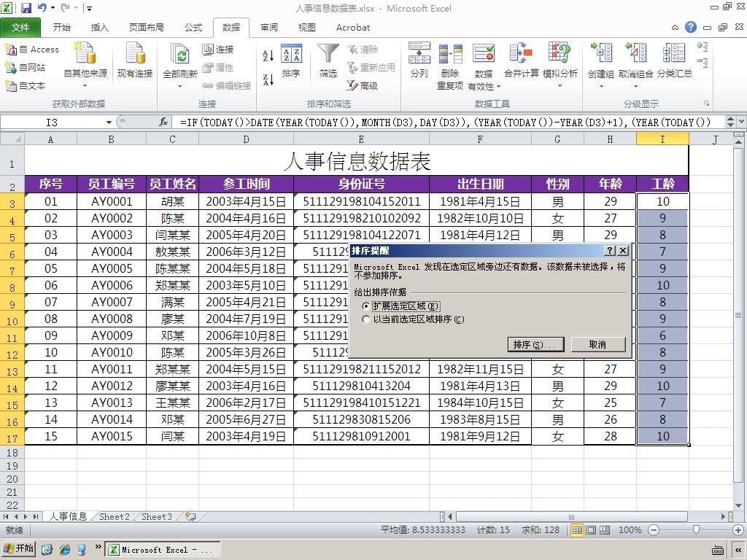Sort ascending A to Z icon
Screen dimensions: 747x560
(268, 55)
